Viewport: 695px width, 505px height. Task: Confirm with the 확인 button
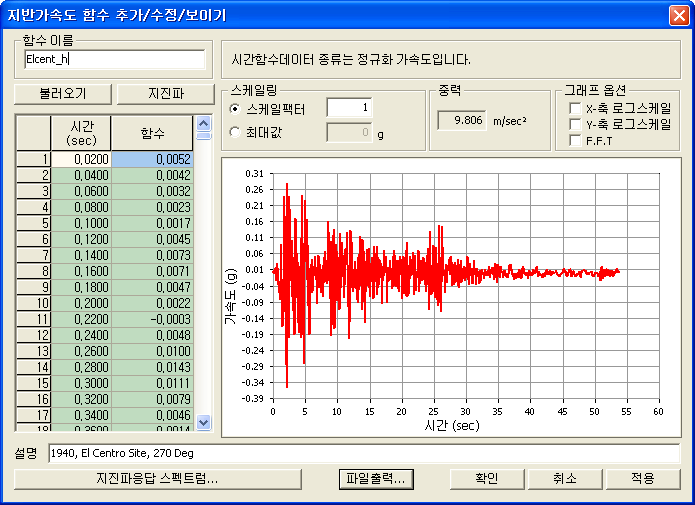click(487, 479)
